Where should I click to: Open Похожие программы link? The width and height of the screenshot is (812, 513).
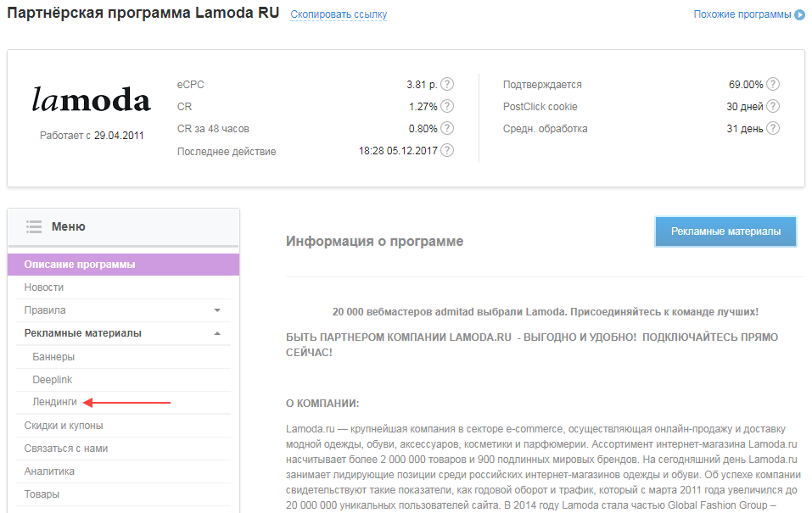[742, 14]
